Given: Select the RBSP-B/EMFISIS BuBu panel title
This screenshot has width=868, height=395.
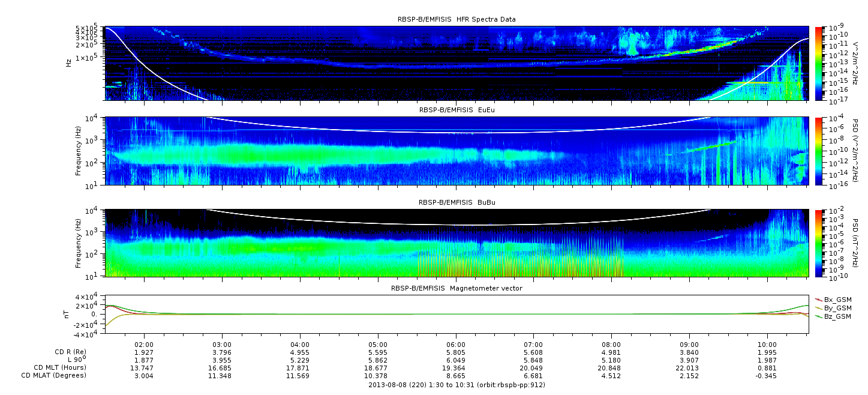Looking at the screenshot, I should click(x=456, y=203).
